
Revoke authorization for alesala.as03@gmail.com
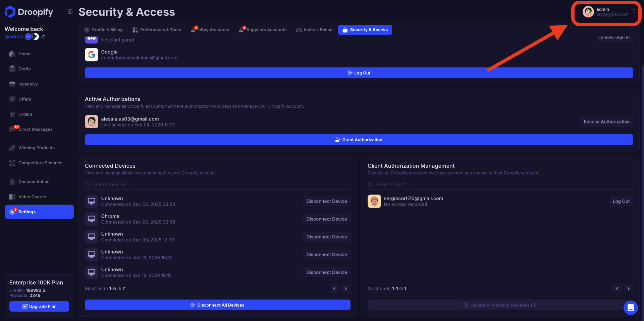click(x=606, y=122)
